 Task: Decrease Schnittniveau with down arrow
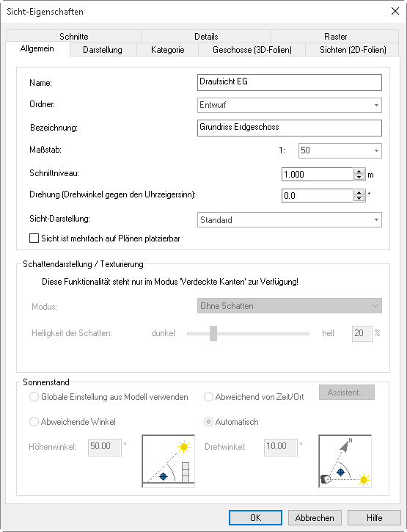(x=359, y=178)
